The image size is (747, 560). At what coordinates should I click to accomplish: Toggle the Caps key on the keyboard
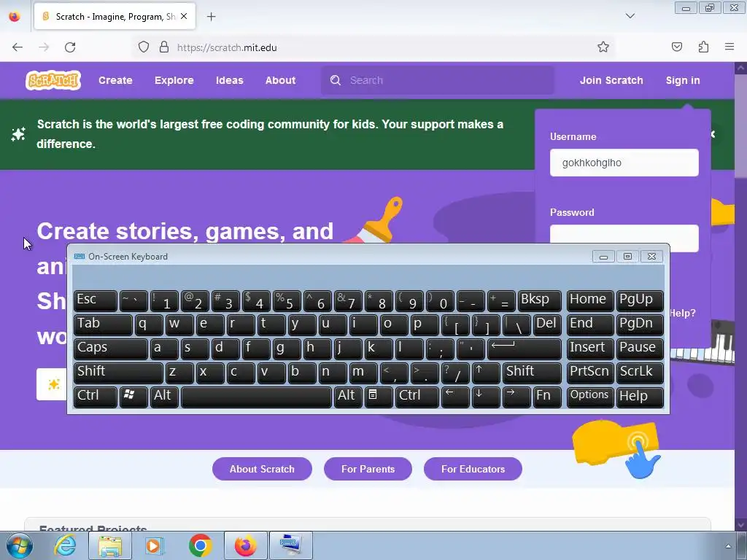pyautogui.click(x=111, y=349)
